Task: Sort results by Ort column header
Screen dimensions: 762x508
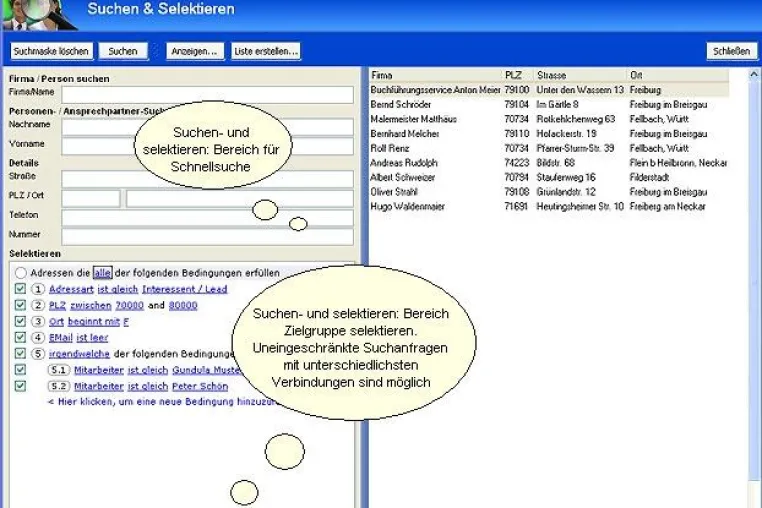Action: [677, 75]
